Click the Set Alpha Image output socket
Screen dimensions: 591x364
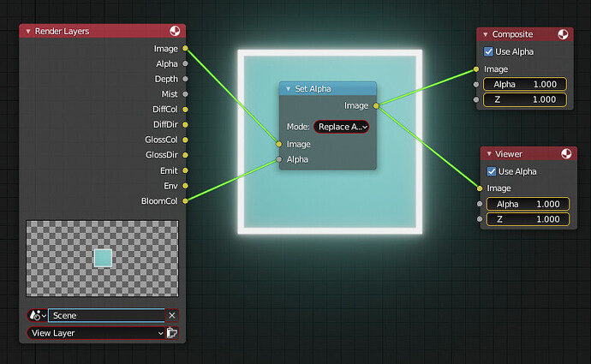[x=376, y=106]
